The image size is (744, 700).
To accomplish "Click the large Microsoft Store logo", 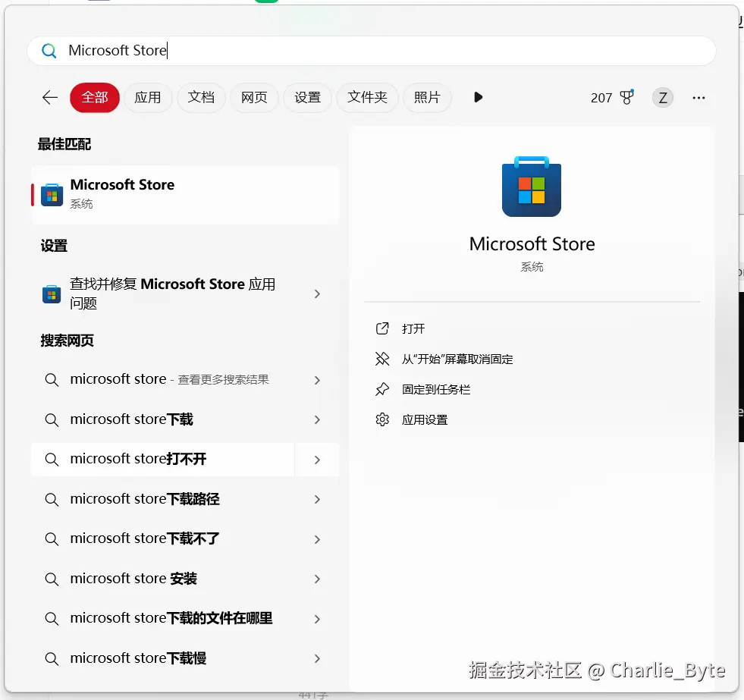I will point(532,187).
